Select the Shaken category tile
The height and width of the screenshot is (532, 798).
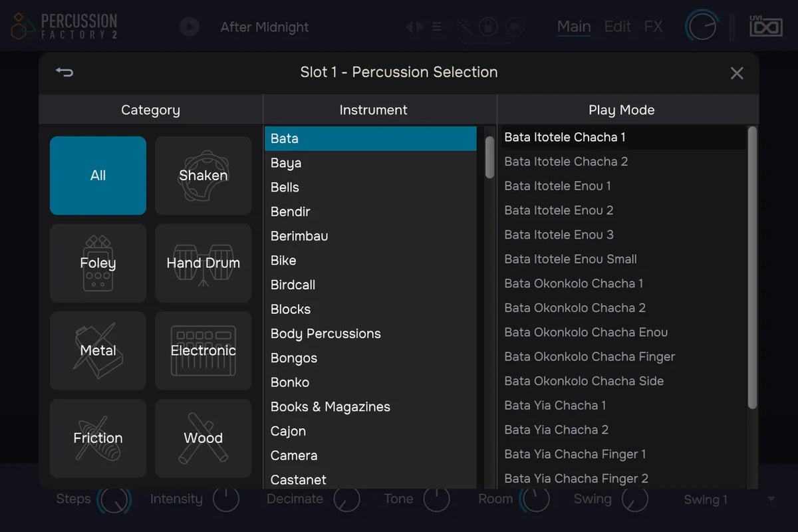point(203,176)
